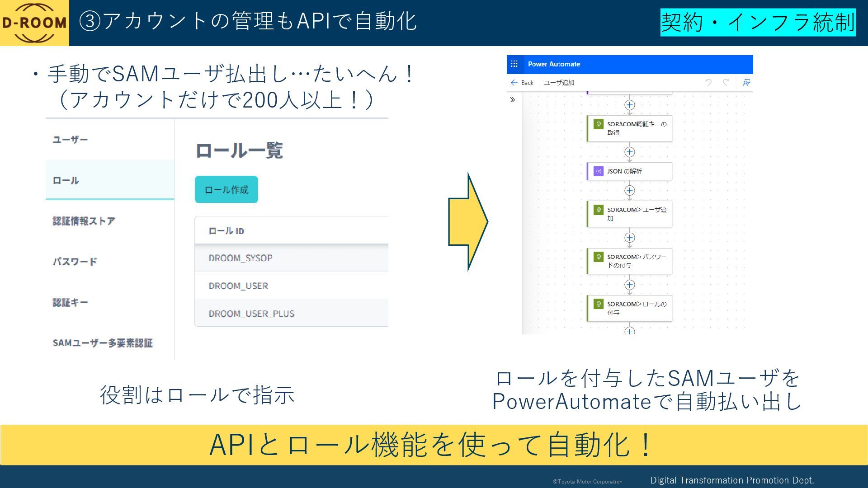Add step below SORACOM> ユーザ追加
The width and height of the screenshot is (868, 488).
629,238
